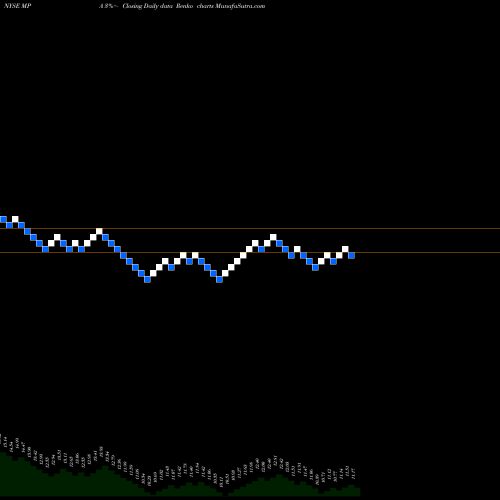Click the 'Closing Daily data' label
The width and height of the screenshot is (500, 500).
pyautogui.click(x=148, y=6)
